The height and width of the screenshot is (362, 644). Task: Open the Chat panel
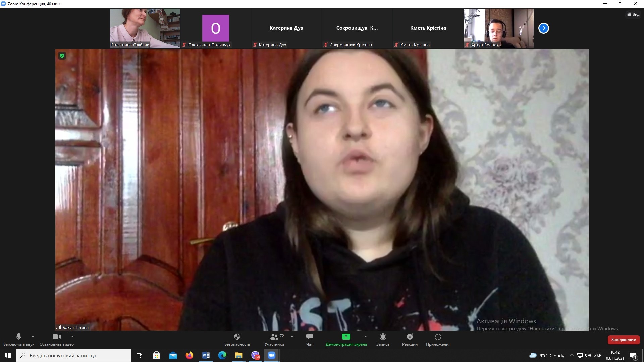point(309,337)
